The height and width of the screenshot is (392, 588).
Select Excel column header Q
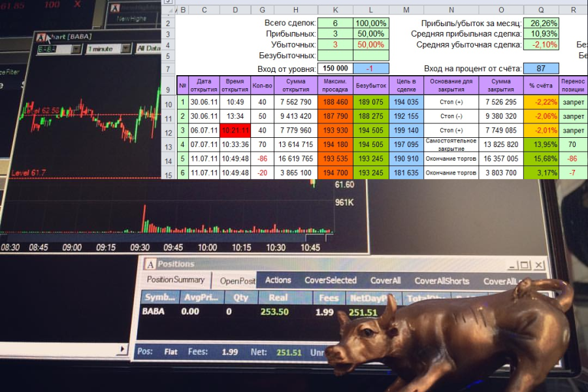[x=541, y=10]
